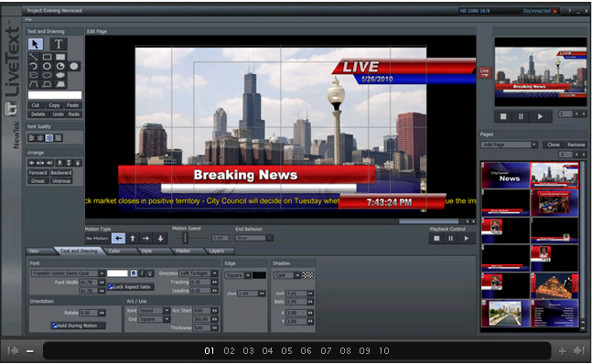Choose the outlined circle tool
592x364 pixels.
click(47, 67)
